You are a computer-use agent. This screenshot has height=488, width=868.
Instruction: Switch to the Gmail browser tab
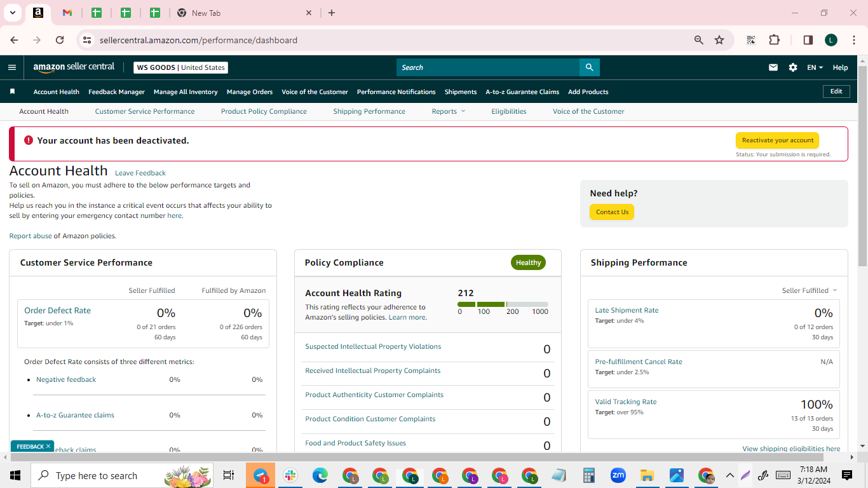pos(67,13)
